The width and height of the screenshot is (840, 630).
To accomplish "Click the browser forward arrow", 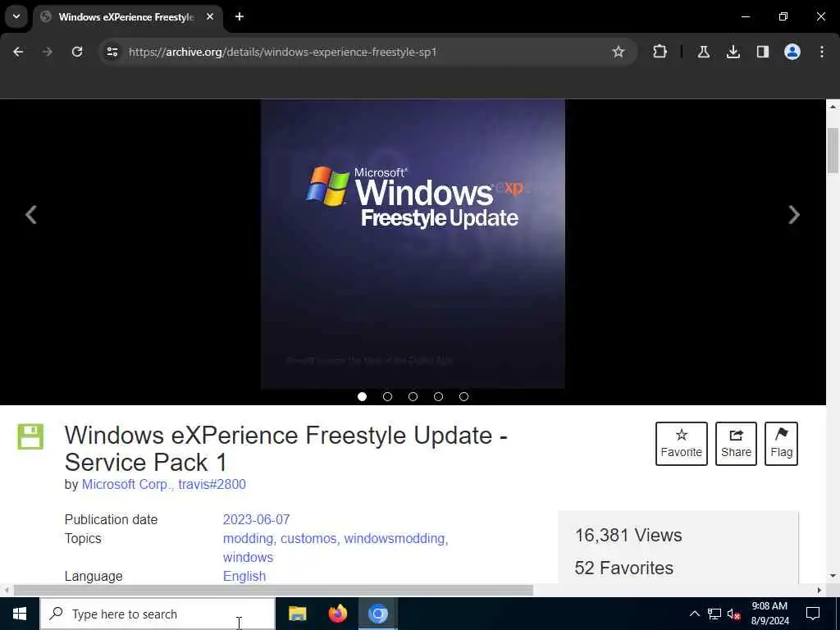I will pyautogui.click(x=47, y=52).
